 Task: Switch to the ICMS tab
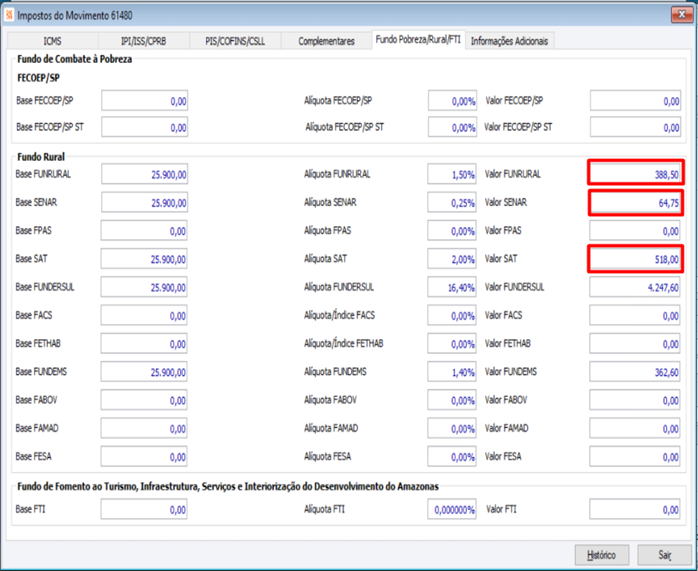point(53,41)
